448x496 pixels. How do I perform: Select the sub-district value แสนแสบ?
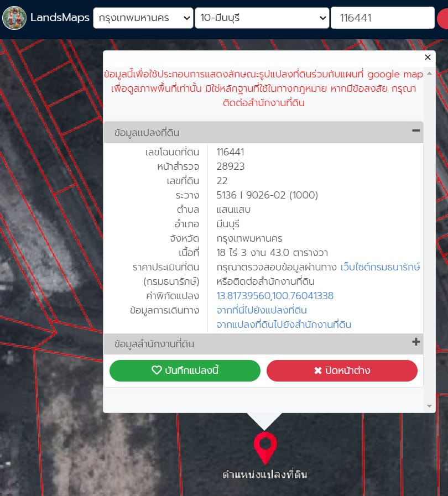(233, 210)
